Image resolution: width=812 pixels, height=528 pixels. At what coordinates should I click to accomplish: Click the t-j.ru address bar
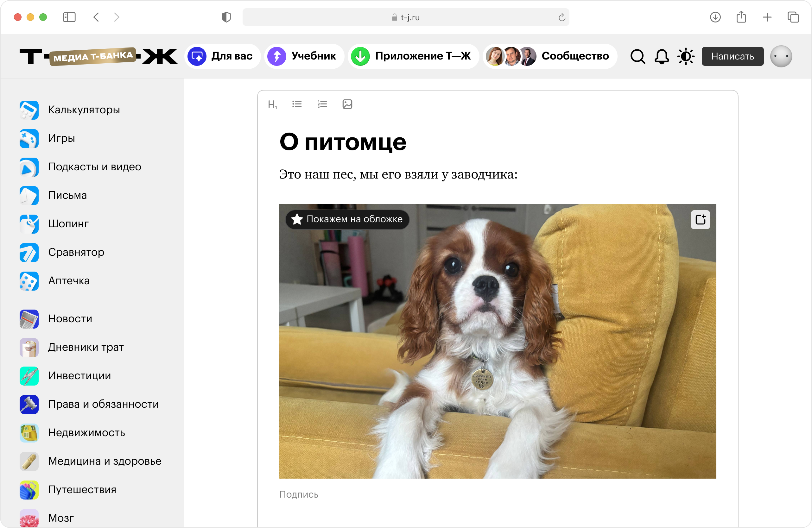tap(405, 17)
